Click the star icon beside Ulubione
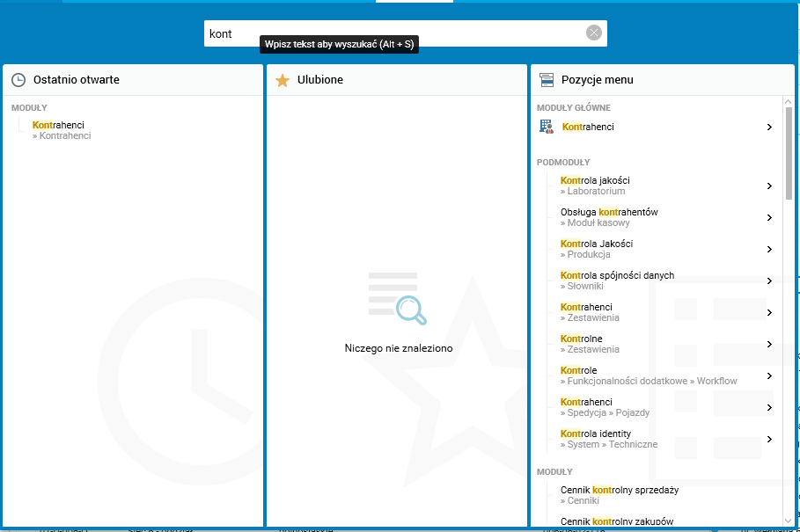Image resolution: width=800 pixels, height=532 pixels. tap(283, 80)
